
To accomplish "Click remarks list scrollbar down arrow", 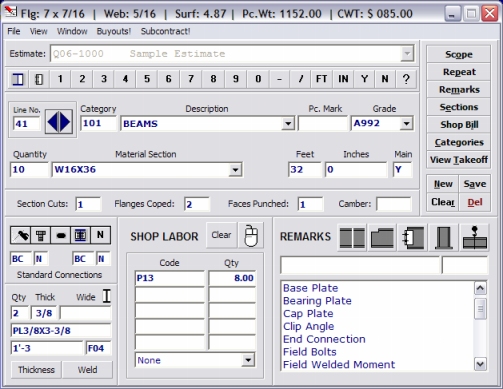I will pos(480,364).
